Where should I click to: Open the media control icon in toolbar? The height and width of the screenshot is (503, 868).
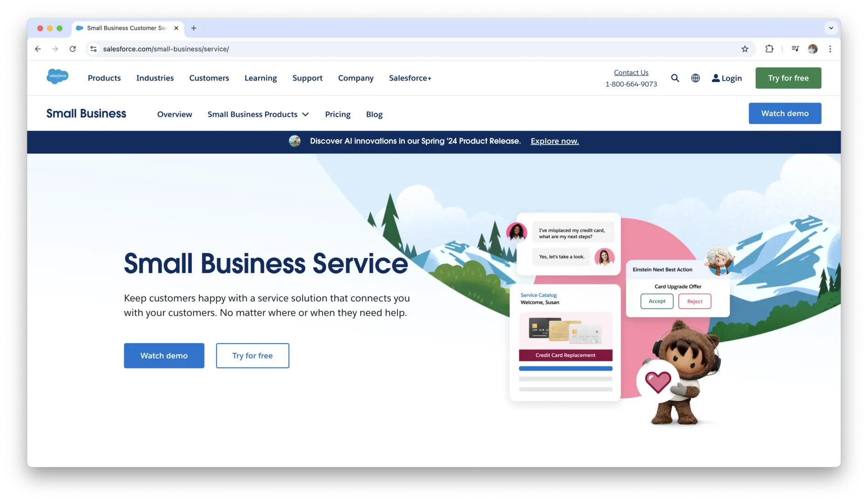tap(795, 49)
